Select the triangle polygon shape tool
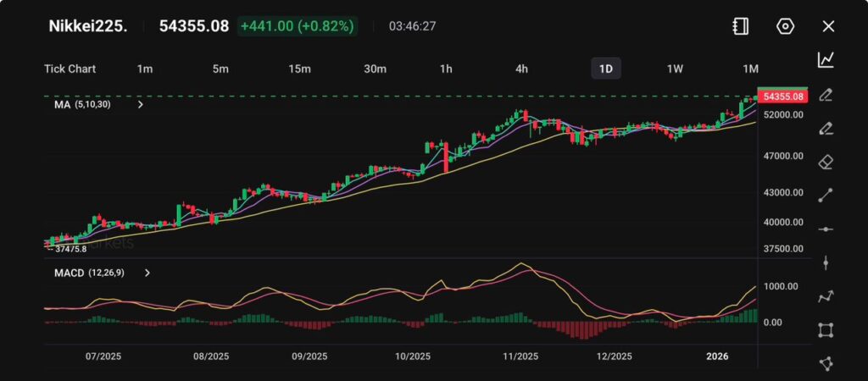Viewport: 868px width, 381px height. point(825,363)
